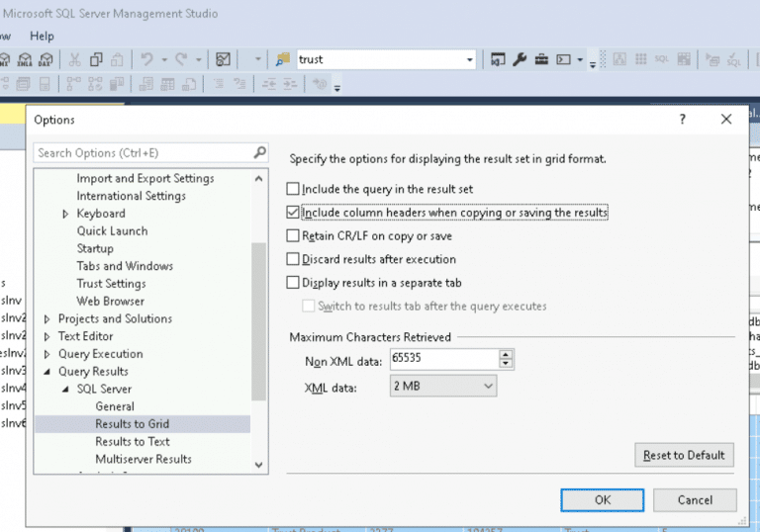Click the Find in Files folder icon
This screenshot has width=760, height=532.
coord(282,59)
